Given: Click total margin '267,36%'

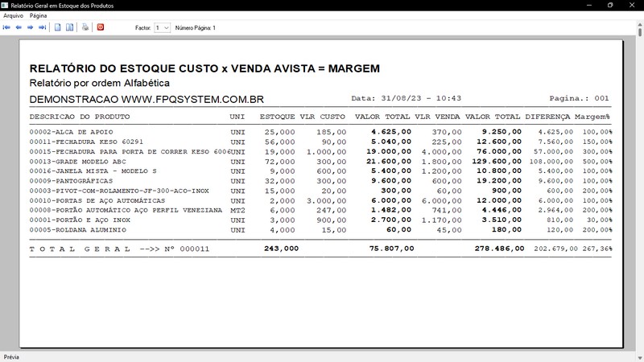Looking at the screenshot, I should point(597,249).
